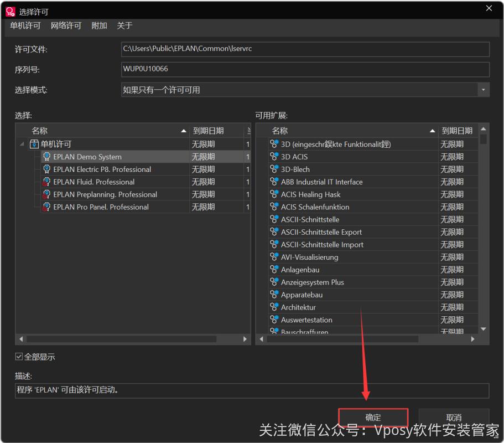Click the Auswertestation extension icon

coord(274,320)
